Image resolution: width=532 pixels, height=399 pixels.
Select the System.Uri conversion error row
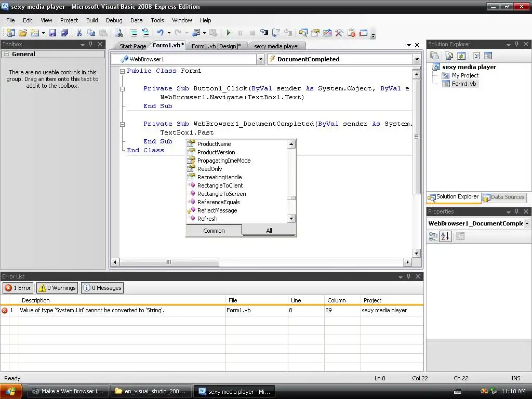pyautogui.click(x=211, y=310)
